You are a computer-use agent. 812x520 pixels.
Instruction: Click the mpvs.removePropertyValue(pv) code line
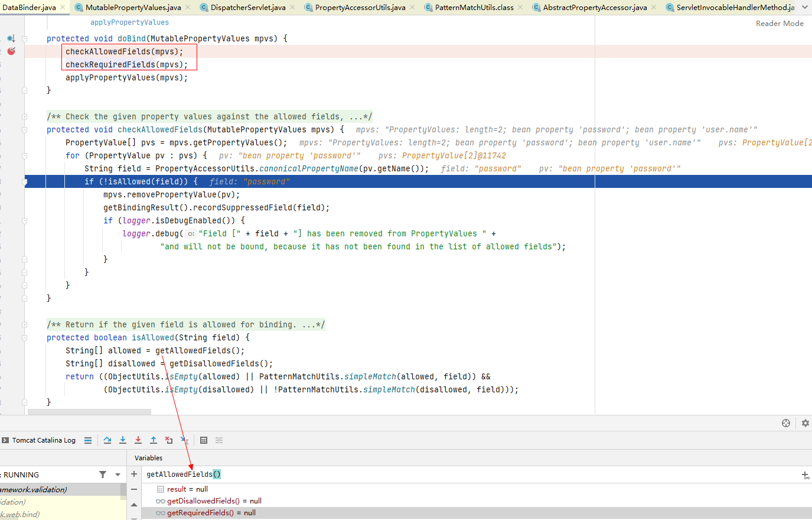(171, 194)
